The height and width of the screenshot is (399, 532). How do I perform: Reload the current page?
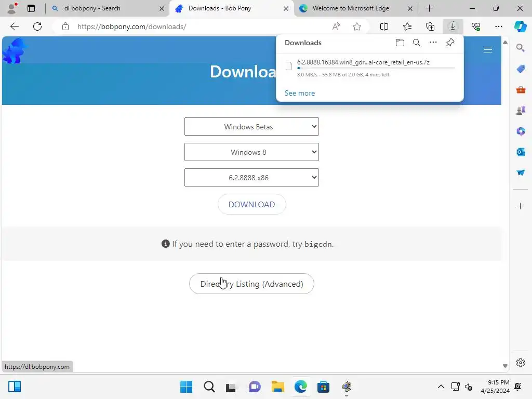[x=37, y=26]
